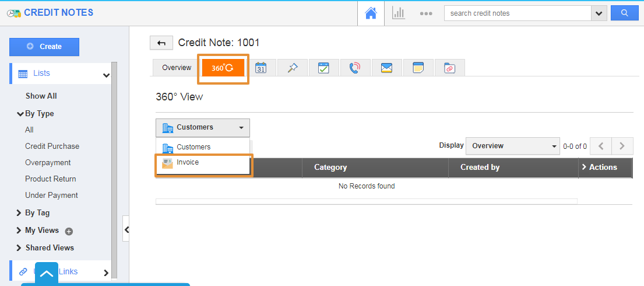644x286 pixels.
Task: Click the Lists grid icon
Action: tap(23, 74)
